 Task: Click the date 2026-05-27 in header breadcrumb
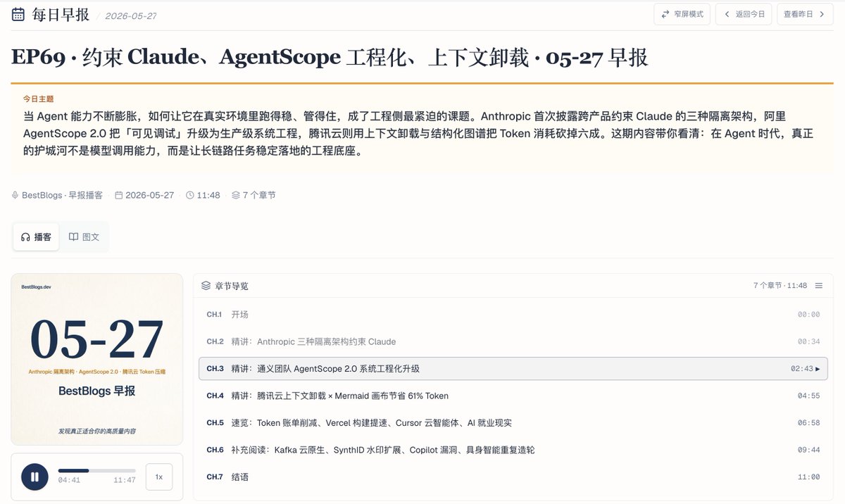coord(131,15)
